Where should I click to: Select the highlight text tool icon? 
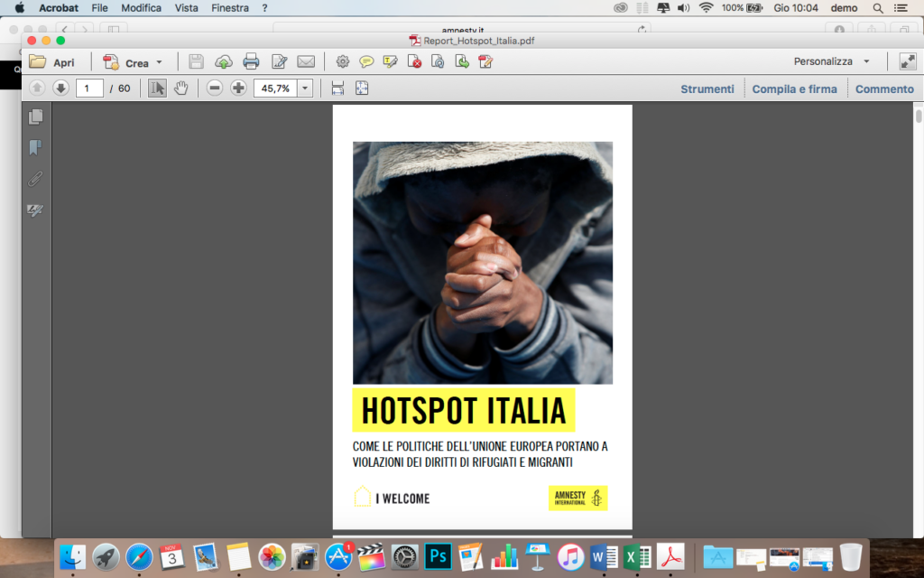[390, 61]
